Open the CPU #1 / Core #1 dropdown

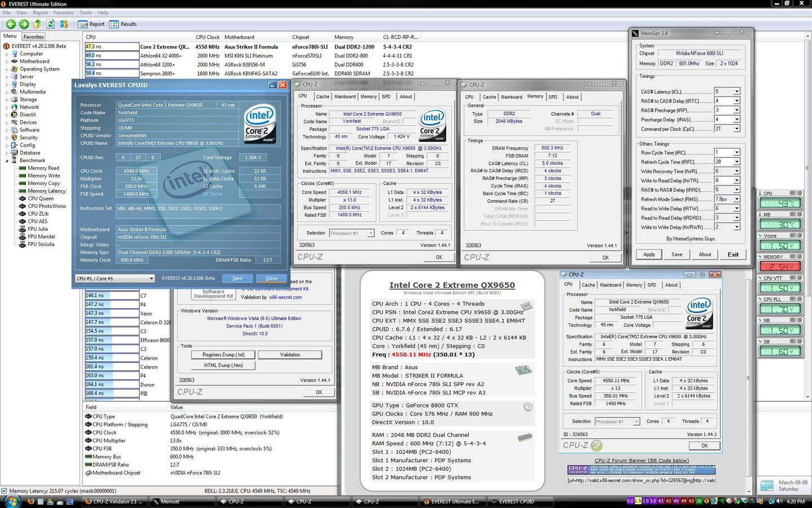coord(114,278)
